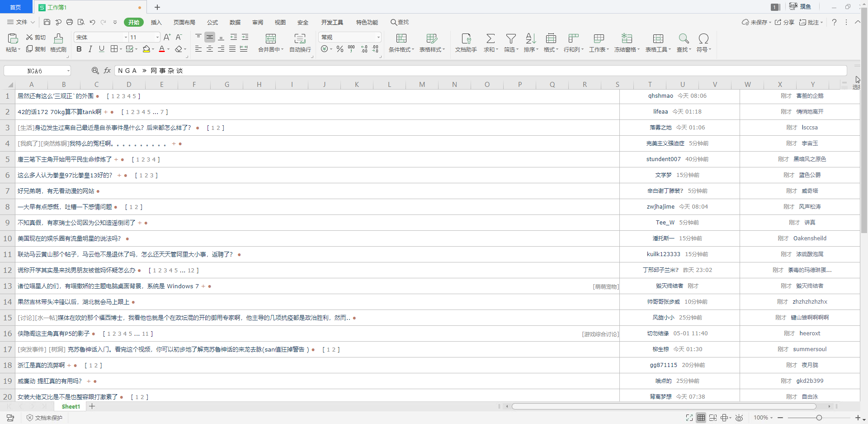The width and height of the screenshot is (868, 424).
Task: Click the 文档未保护 status bar button
Action: 44,418
